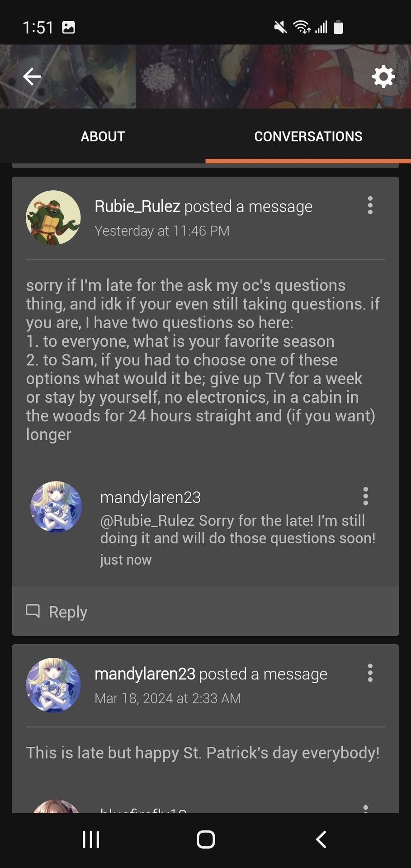Tap the Android recent apps button
This screenshot has width=411, height=868.
(91, 840)
